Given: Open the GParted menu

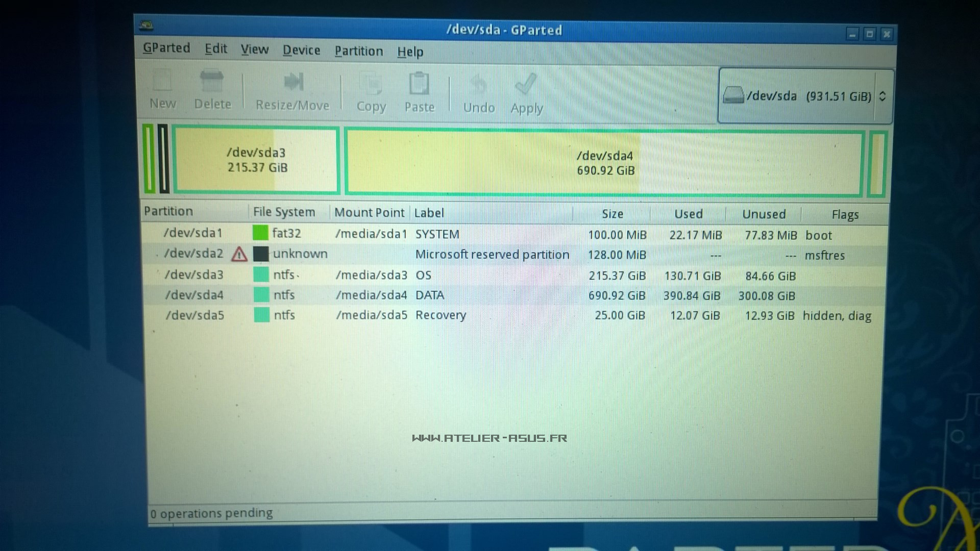Looking at the screenshot, I should coord(166,48).
